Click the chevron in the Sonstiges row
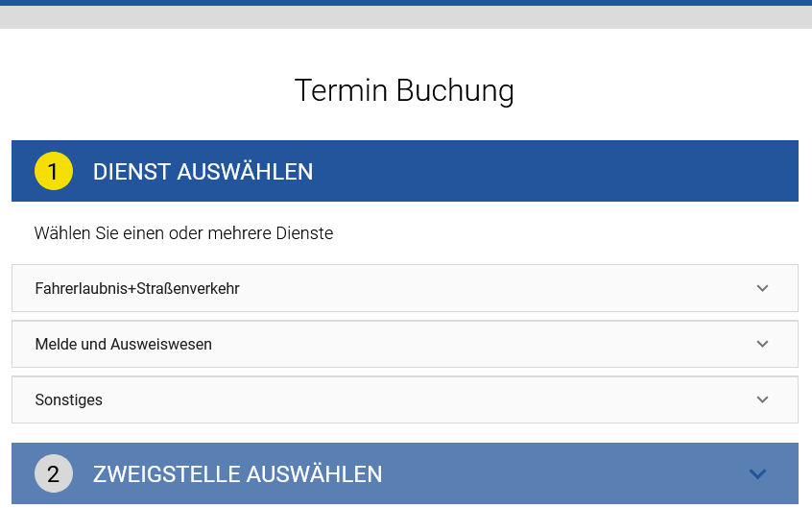 pos(762,399)
